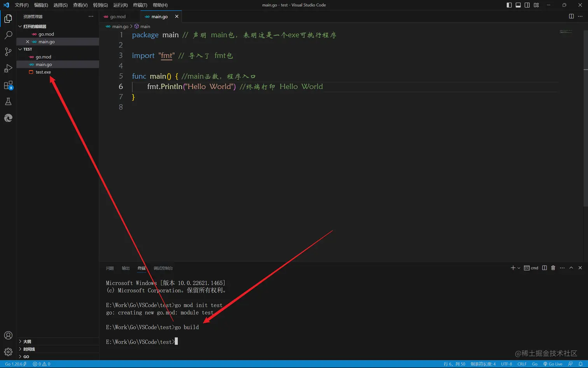Open the Run and Debug view
Screen dimensions: 588x368
click(x=8, y=69)
